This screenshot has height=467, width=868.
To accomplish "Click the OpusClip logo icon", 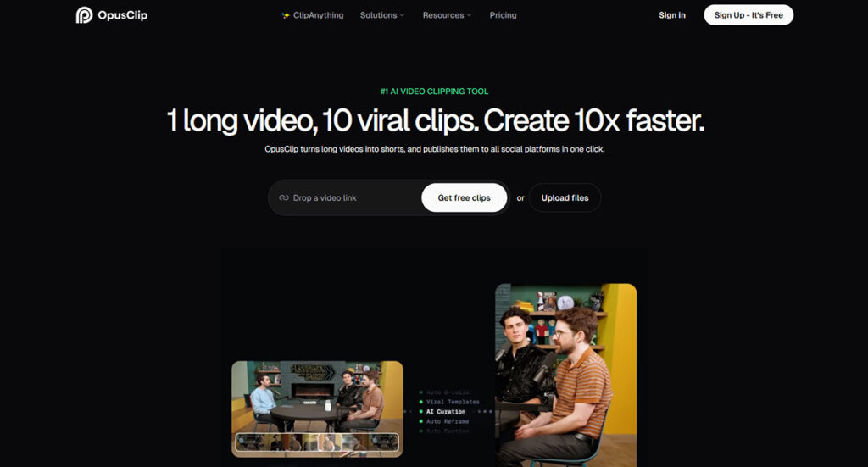I will click(x=84, y=15).
